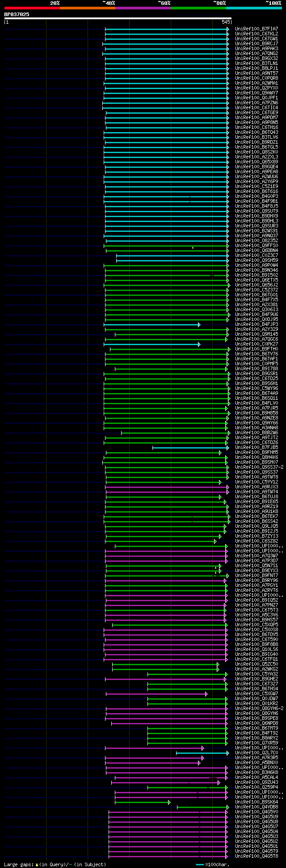Click the purple alignment bar for UniRef100_C5XGW7

click(x=157, y=693)
